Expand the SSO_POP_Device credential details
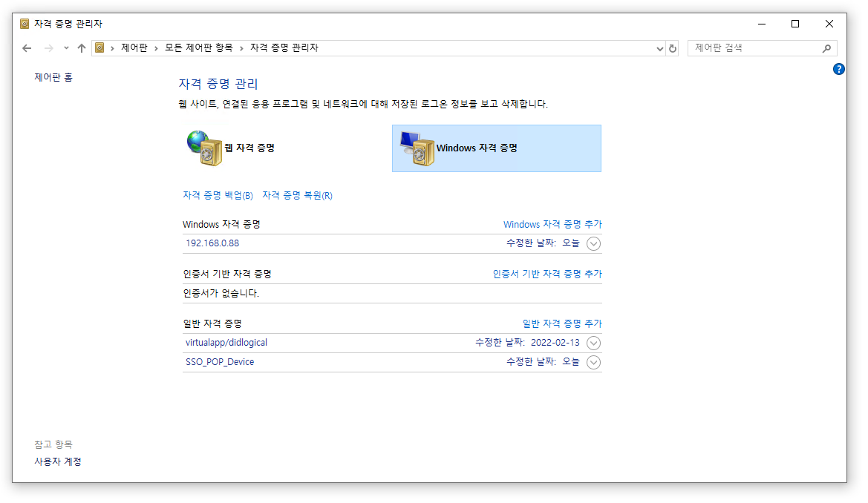 pos(593,363)
